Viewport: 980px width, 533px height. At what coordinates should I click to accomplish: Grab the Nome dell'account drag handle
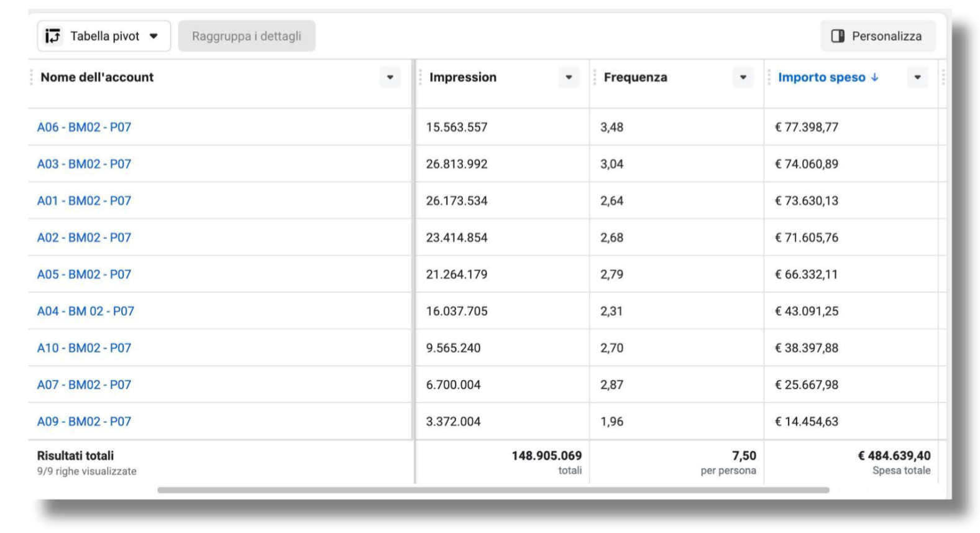(x=31, y=77)
